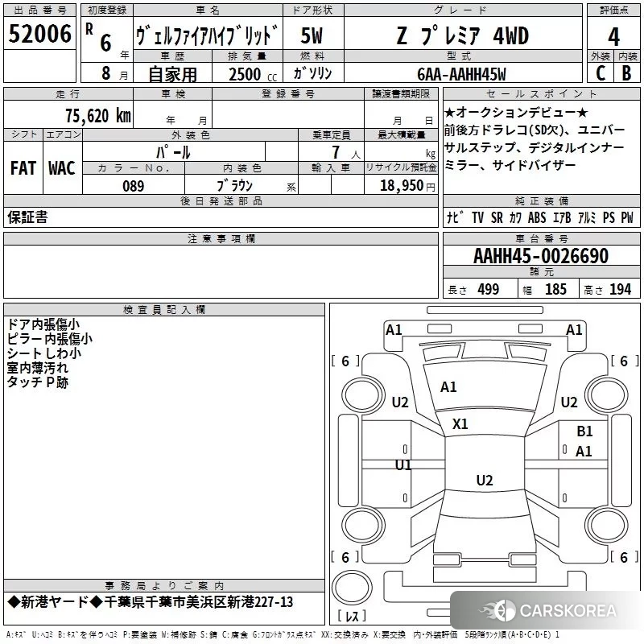Select inspector note 室内薄汚れ
This screenshot has height=644, width=644.
pos(37,368)
